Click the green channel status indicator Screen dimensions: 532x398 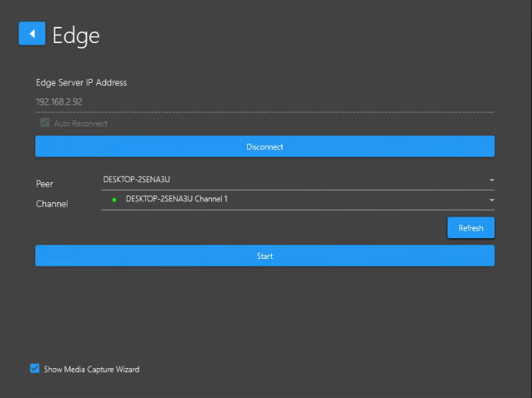(113, 200)
